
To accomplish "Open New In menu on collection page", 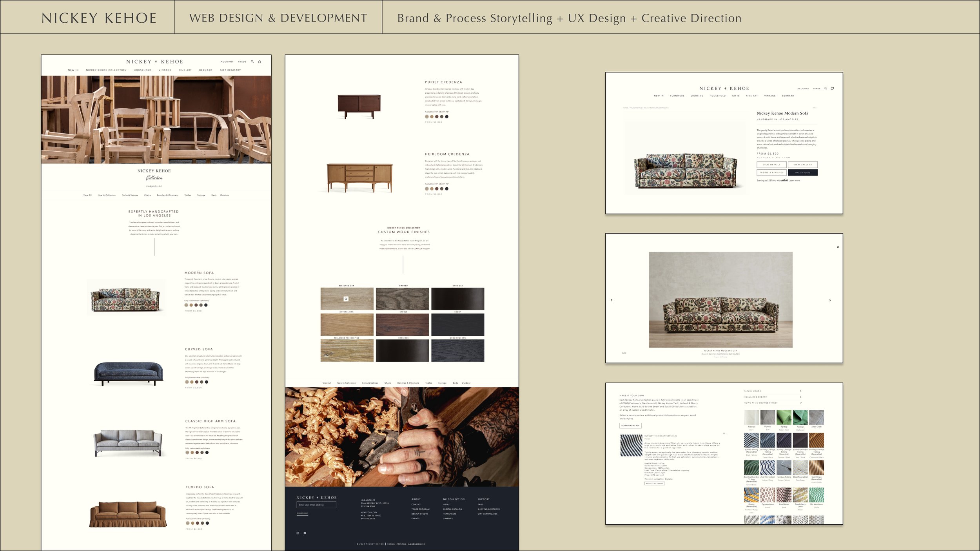I will [x=73, y=70].
